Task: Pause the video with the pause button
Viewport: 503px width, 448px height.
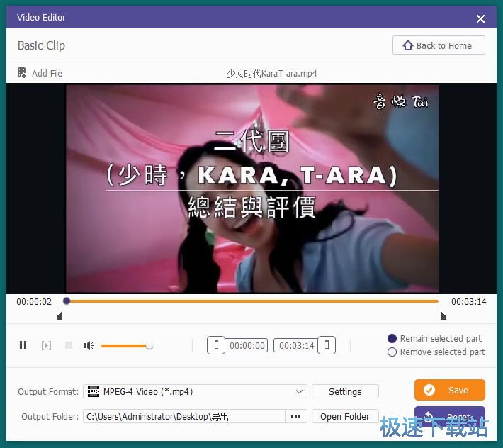Action: [23, 345]
